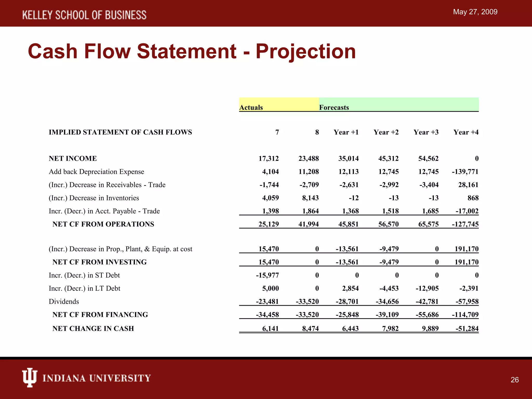Select the Acct. Payable - Trade label
532x399 pixels.
(104, 211)
